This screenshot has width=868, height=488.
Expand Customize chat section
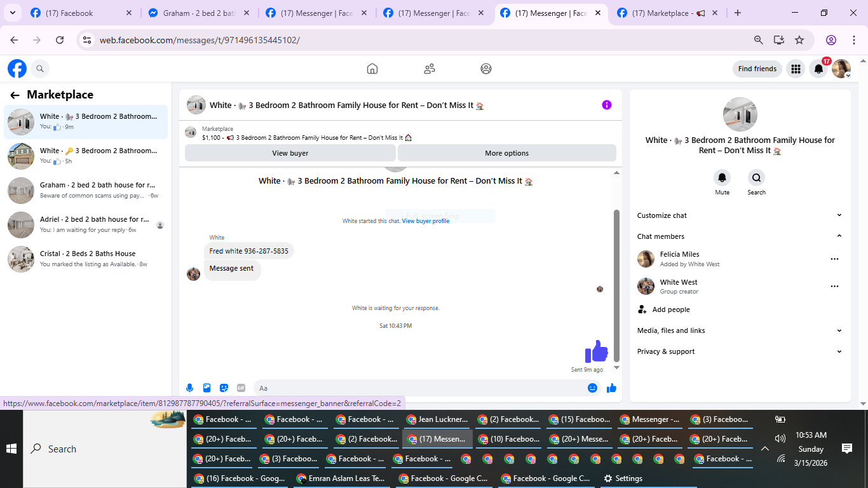(740, 215)
